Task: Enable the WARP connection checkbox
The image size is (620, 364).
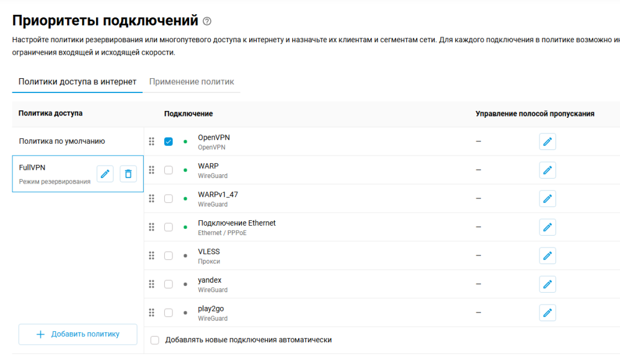Action: 169,170
